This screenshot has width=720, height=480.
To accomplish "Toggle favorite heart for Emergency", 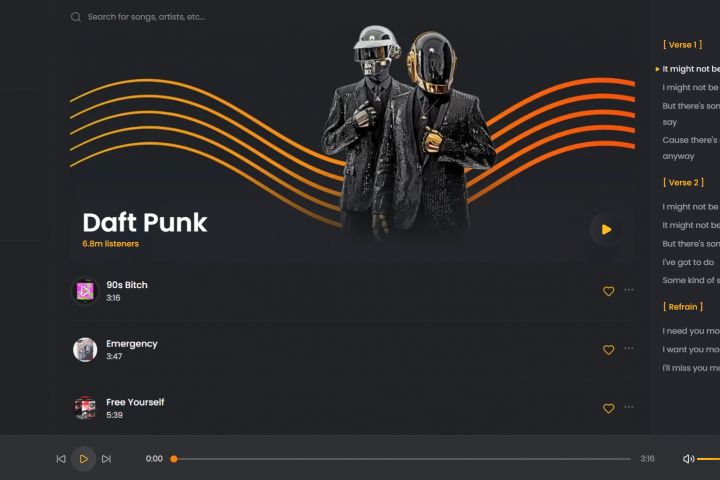I will tap(608, 350).
